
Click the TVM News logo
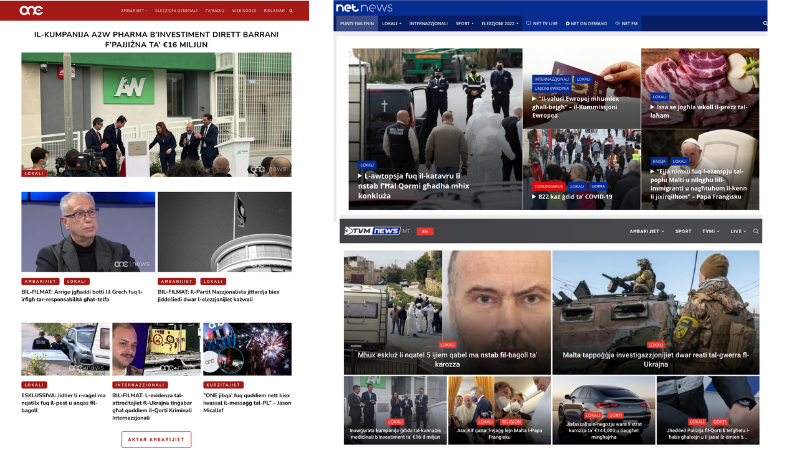pyautogui.click(x=371, y=231)
